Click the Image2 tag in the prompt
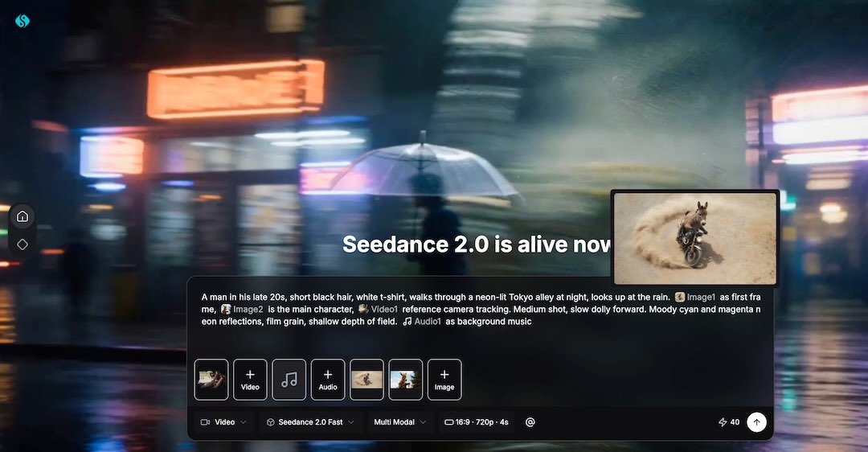Image resolution: width=868 pixels, height=452 pixels. [242, 309]
